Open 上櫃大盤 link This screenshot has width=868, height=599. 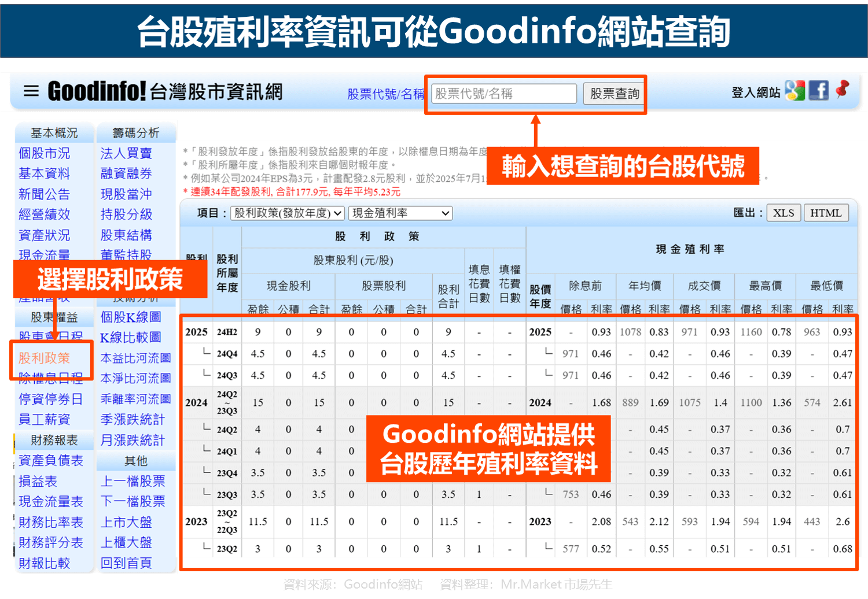126,542
